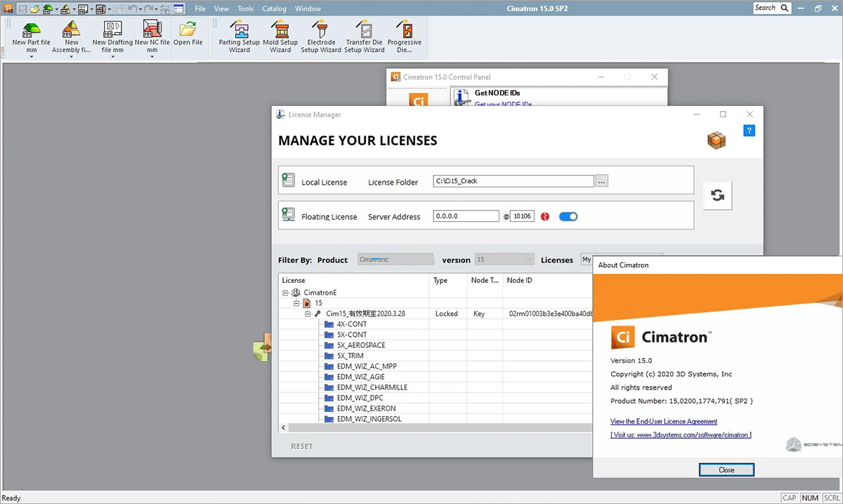Start the Electrode Setup Wizard
843x504 pixels.
pyautogui.click(x=321, y=30)
